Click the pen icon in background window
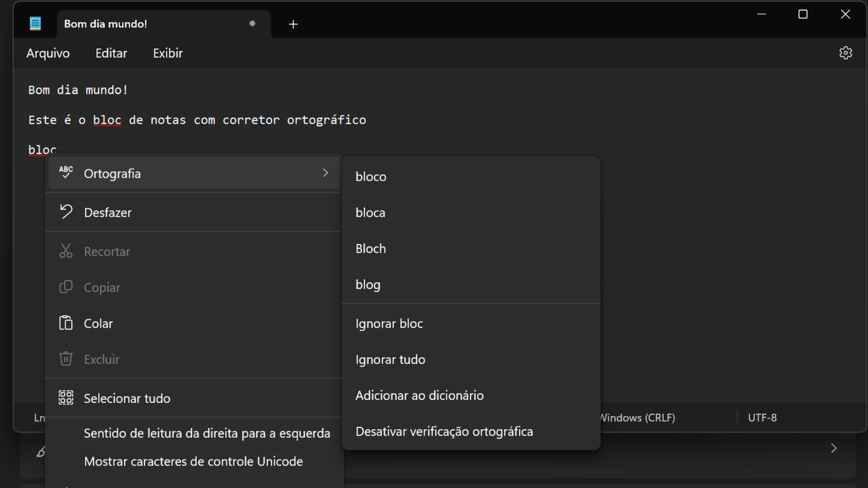This screenshot has height=488, width=868. (41, 451)
